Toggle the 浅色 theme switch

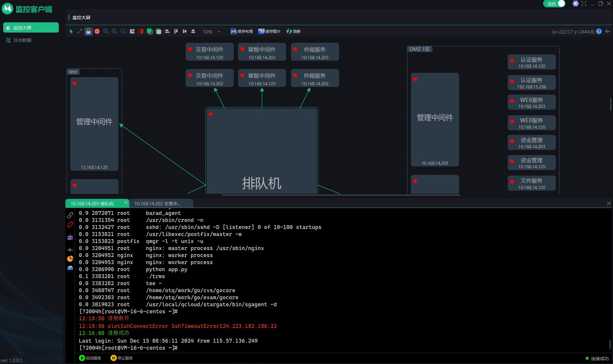click(554, 4)
